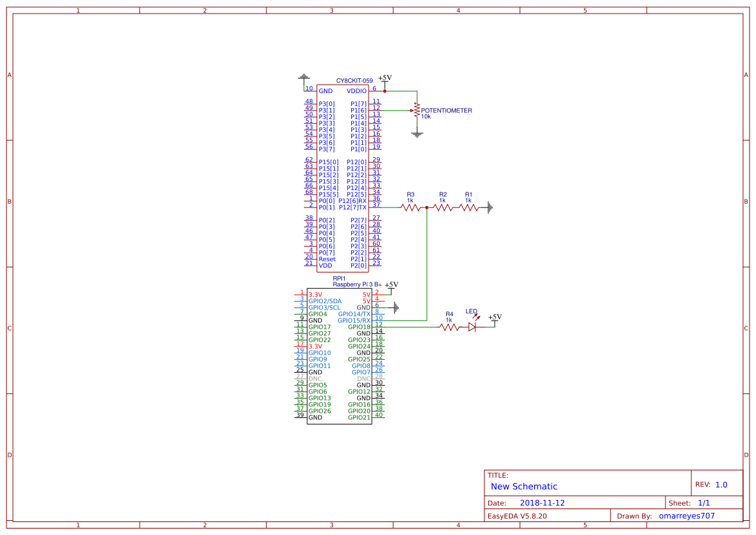756x535 pixels.
Task: Select the GPIO18 pin label
Action: (360, 327)
